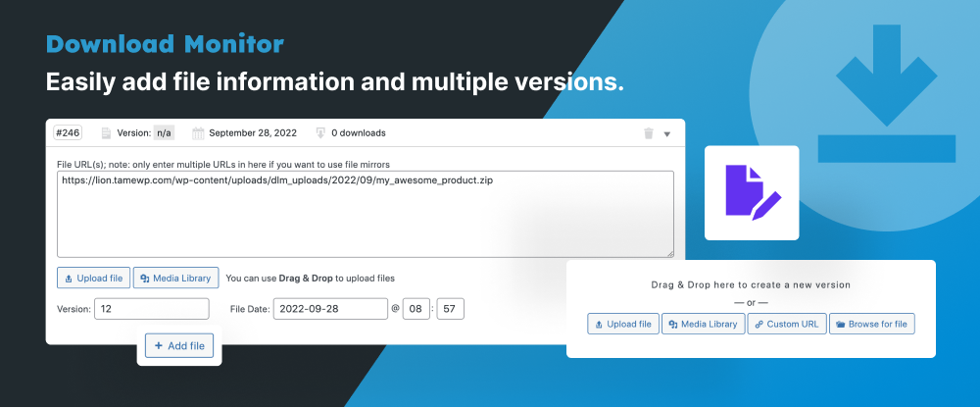Open Media Library below the URL box
980x408 pixels.
click(176, 278)
